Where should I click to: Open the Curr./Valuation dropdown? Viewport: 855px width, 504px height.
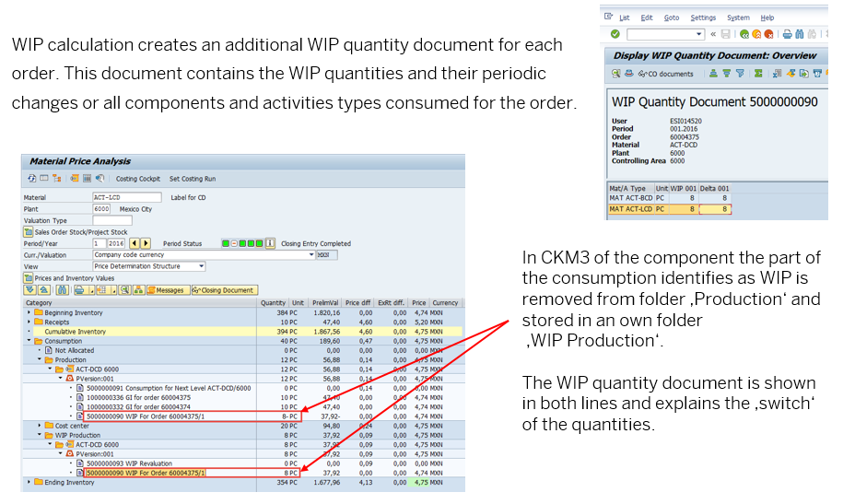click(x=311, y=254)
